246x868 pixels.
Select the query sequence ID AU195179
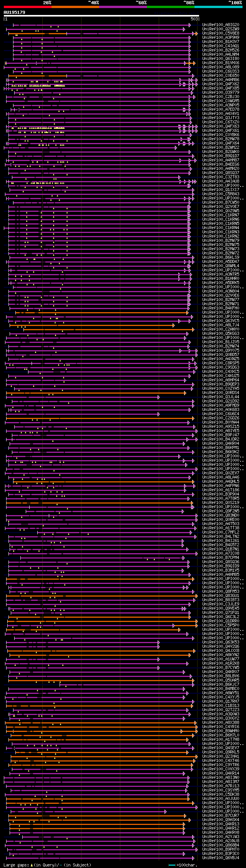(x=15, y=12)
